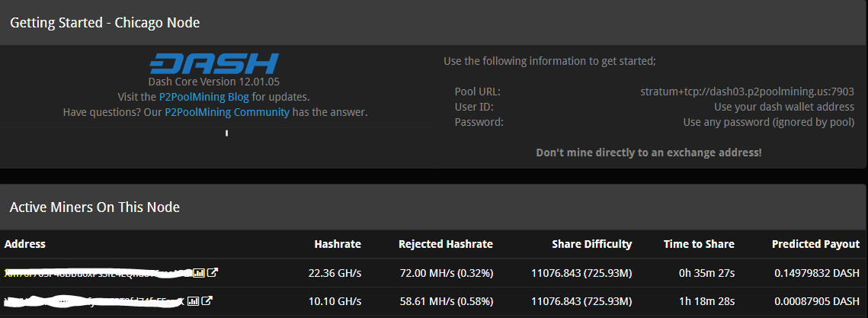The height and width of the screenshot is (318, 868).
Task: Click the 0.14979832 DASH payout value
Action: click(x=816, y=272)
